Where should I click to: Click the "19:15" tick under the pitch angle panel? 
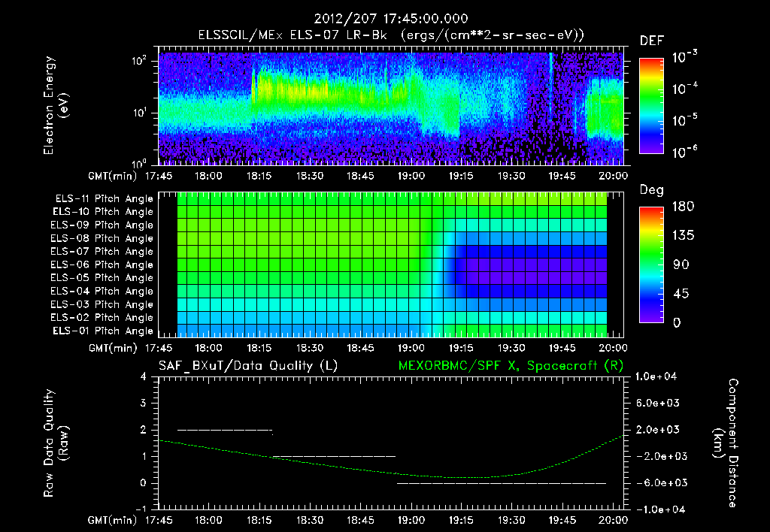click(x=461, y=349)
